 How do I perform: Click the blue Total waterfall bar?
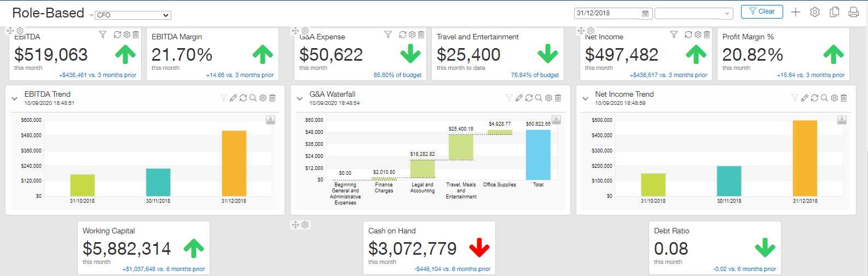point(538,155)
